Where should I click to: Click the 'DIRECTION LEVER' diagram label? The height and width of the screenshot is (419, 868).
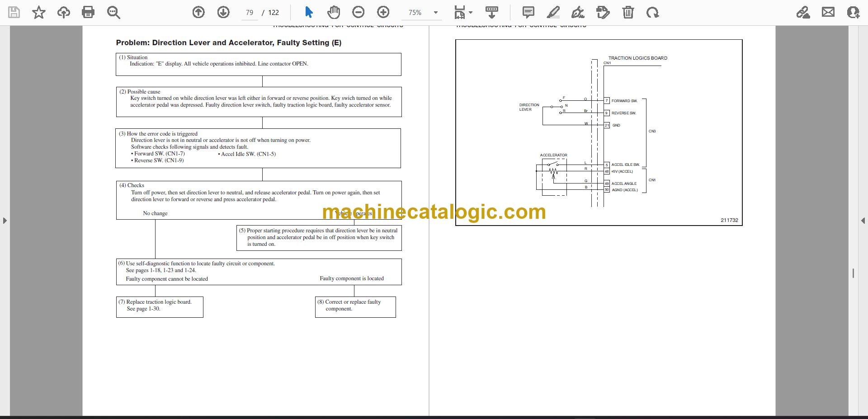coord(529,107)
